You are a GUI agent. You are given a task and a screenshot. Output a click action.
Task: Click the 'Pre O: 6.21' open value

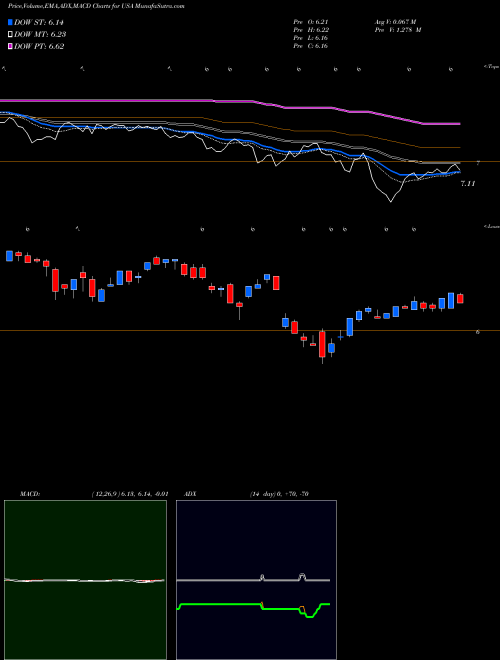311,22
